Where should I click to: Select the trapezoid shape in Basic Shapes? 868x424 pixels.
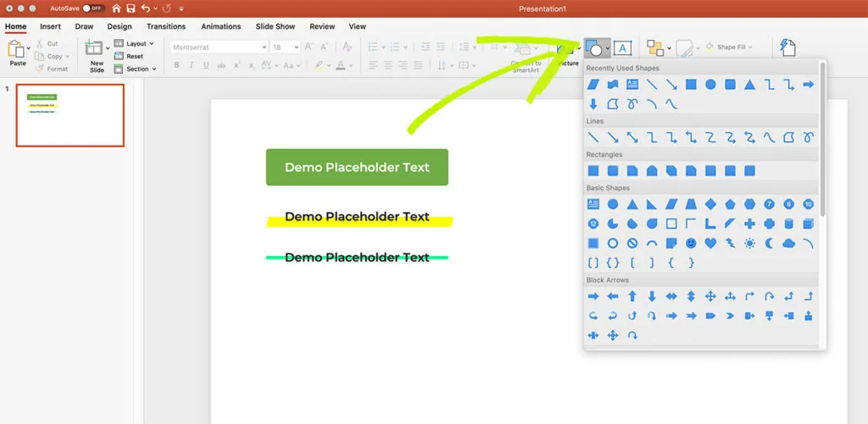tap(691, 204)
